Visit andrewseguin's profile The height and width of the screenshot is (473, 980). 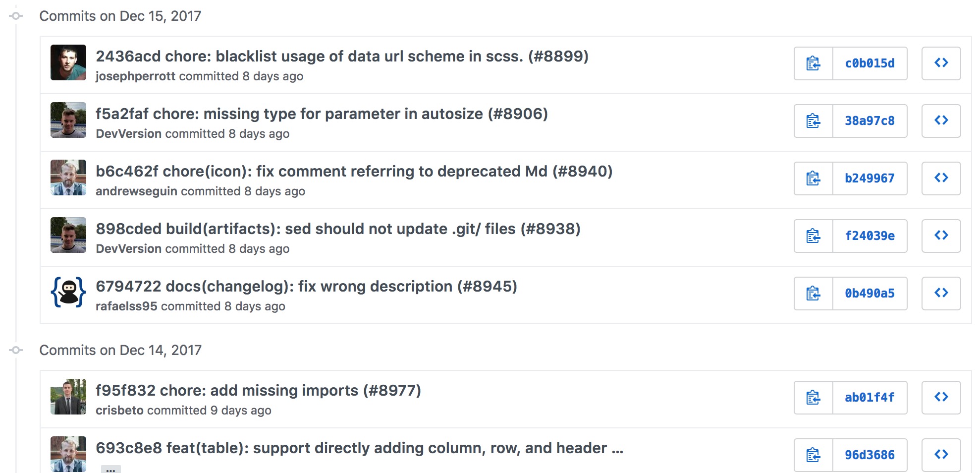(136, 191)
